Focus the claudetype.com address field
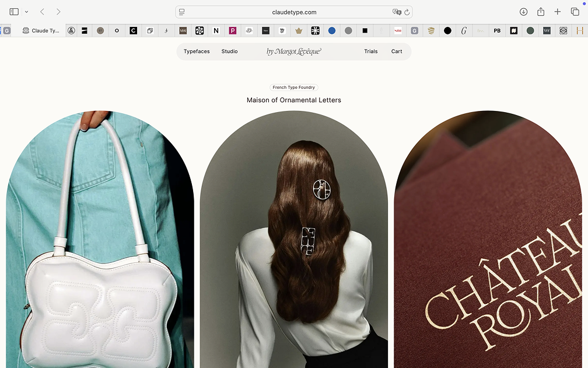The width and height of the screenshot is (588, 368). 294,12
